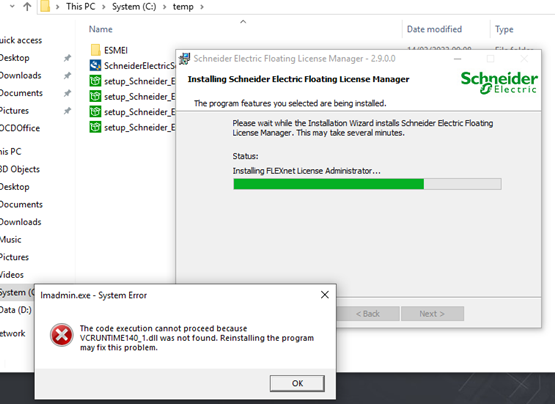Select the first setup_Schneider_E package icon

95,81
